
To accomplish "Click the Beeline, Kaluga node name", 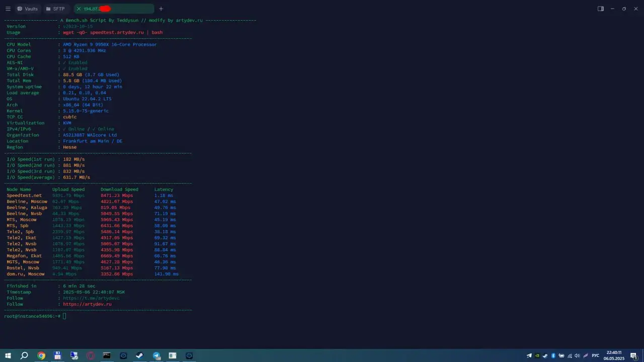I will point(27,207).
